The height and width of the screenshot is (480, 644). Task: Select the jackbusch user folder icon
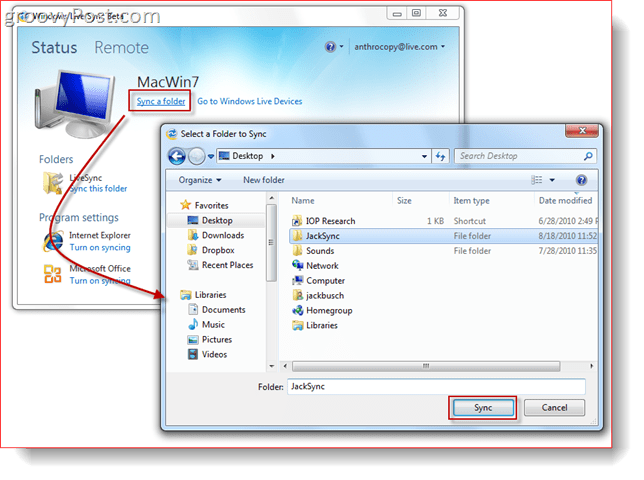tap(297, 295)
